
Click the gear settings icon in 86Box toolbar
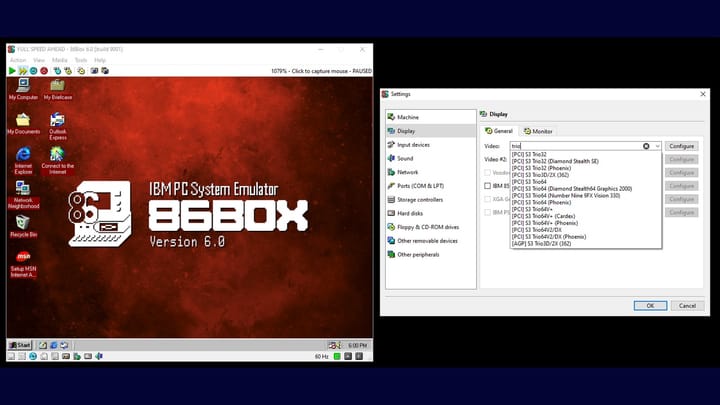coord(81,71)
